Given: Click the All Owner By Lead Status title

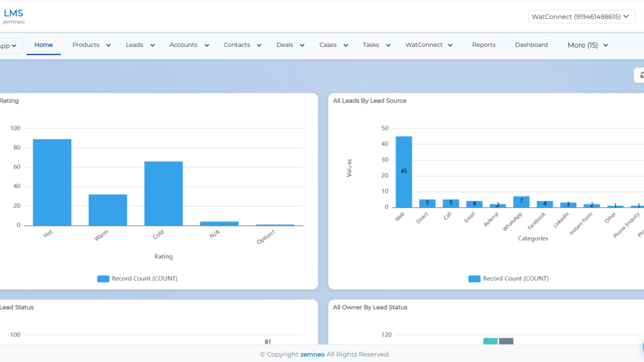Looking at the screenshot, I should pos(370,307).
